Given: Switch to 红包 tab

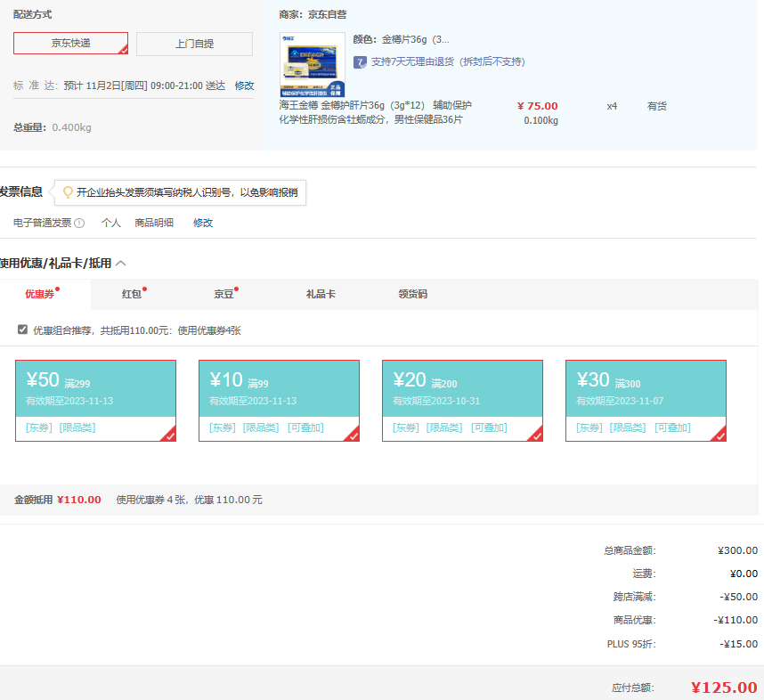Looking at the screenshot, I should coord(131,295).
